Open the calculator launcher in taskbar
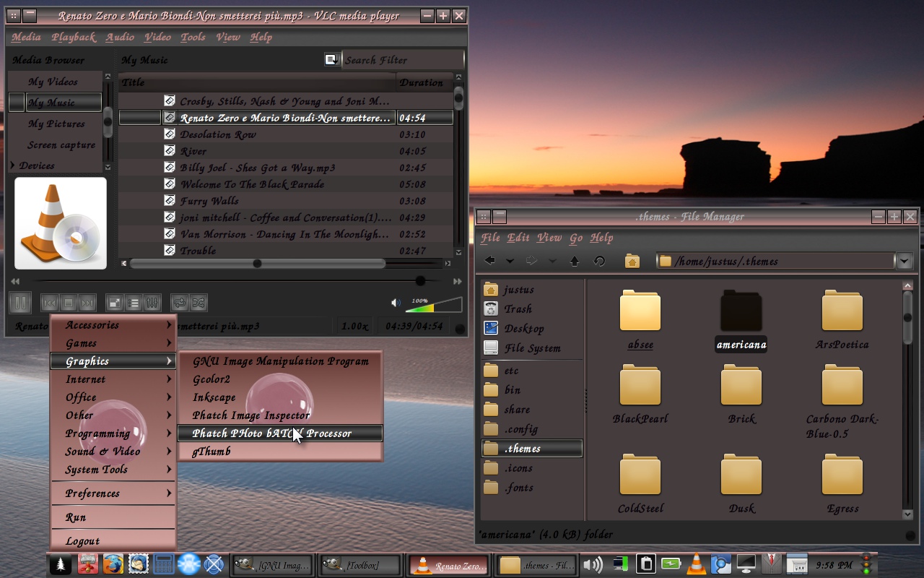 pyautogui.click(x=163, y=564)
